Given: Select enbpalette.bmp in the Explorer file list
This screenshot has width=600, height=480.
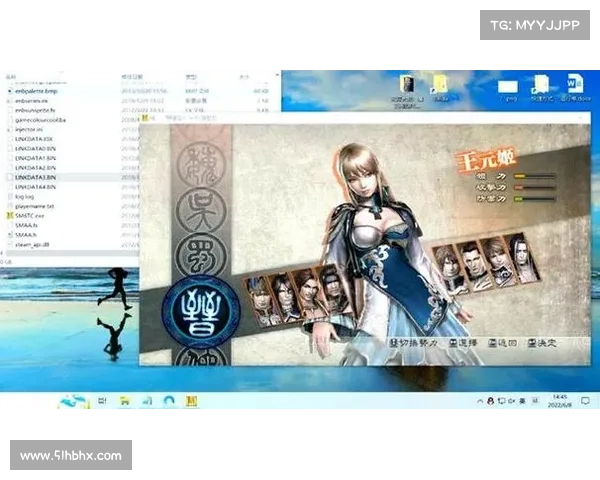Looking at the screenshot, I should pyautogui.click(x=36, y=91).
